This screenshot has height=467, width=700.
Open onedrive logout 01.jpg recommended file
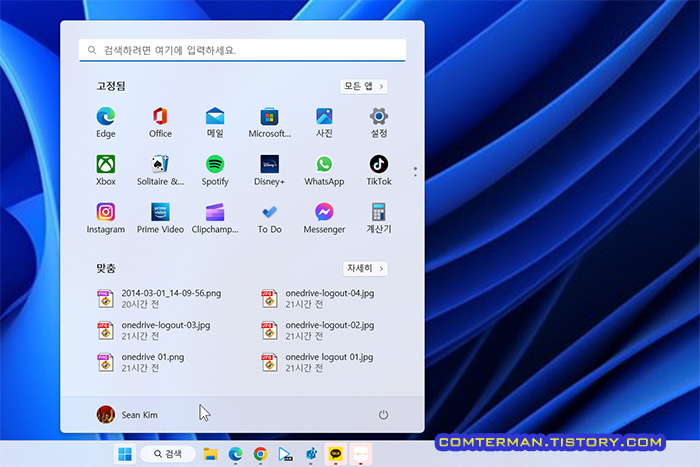click(x=317, y=362)
